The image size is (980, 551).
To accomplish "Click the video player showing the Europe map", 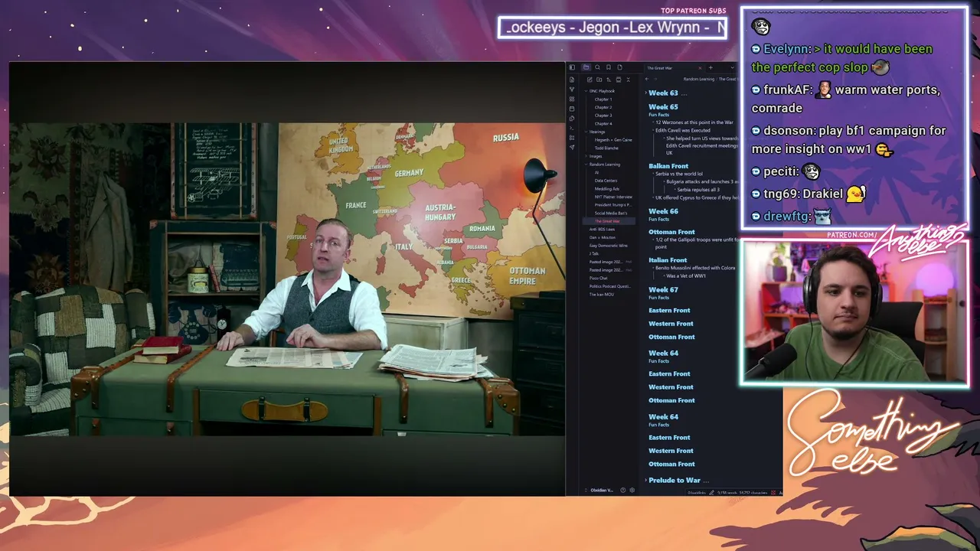I will (x=287, y=279).
